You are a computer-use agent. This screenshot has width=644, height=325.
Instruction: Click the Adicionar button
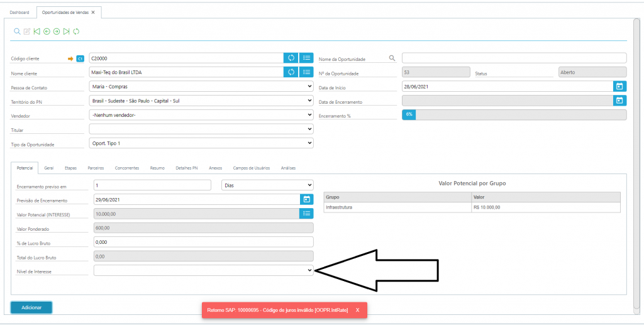click(x=31, y=307)
